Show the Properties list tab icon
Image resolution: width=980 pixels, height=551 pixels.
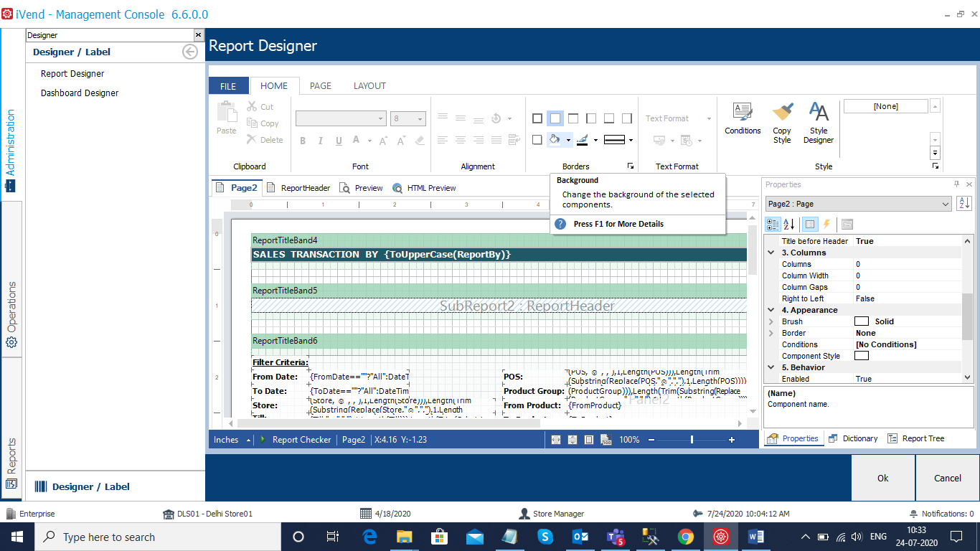pos(809,224)
